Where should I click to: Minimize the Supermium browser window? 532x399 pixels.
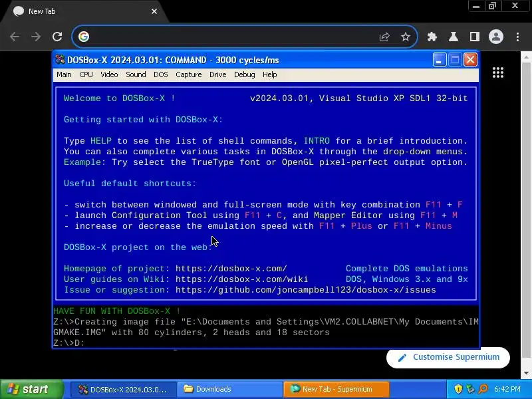coord(476,6)
